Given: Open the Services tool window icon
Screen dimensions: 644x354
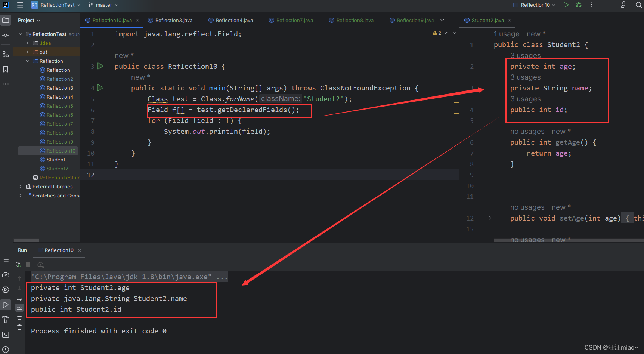Looking at the screenshot, I should (x=6, y=290).
